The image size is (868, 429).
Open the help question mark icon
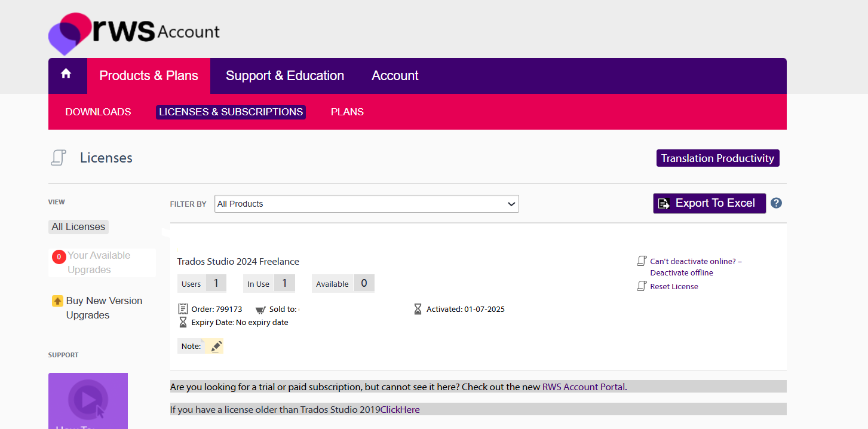click(x=776, y=203)
